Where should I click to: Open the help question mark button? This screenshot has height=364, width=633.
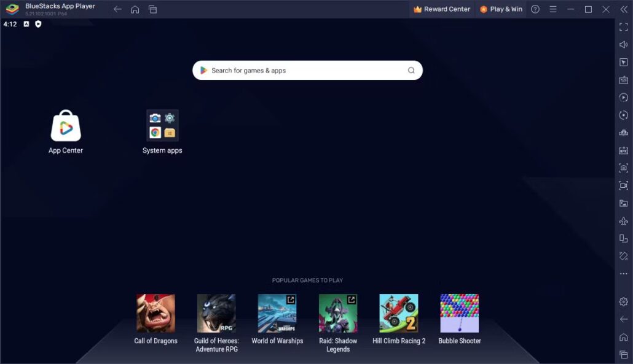[535, 9]
